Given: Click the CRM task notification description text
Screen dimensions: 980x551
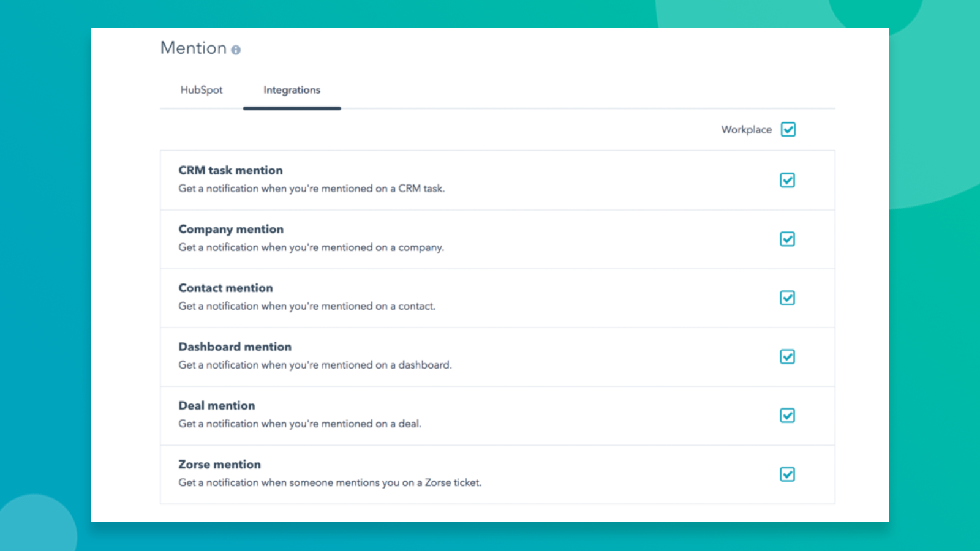Looking at the screenshot, I should pos(312,189).
